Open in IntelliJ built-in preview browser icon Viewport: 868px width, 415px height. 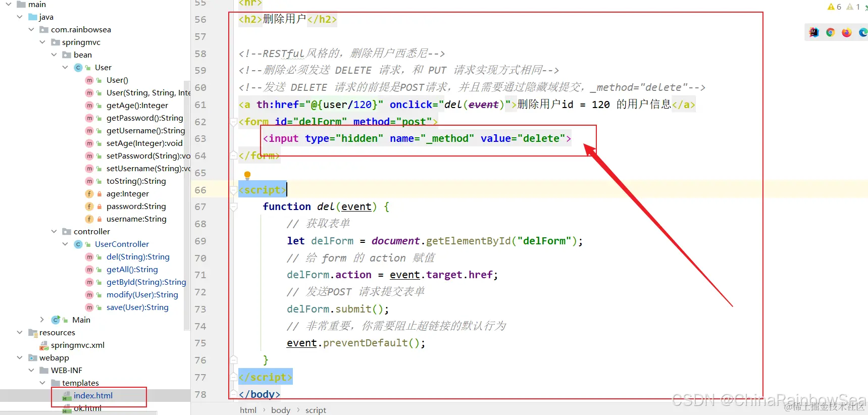814,32
